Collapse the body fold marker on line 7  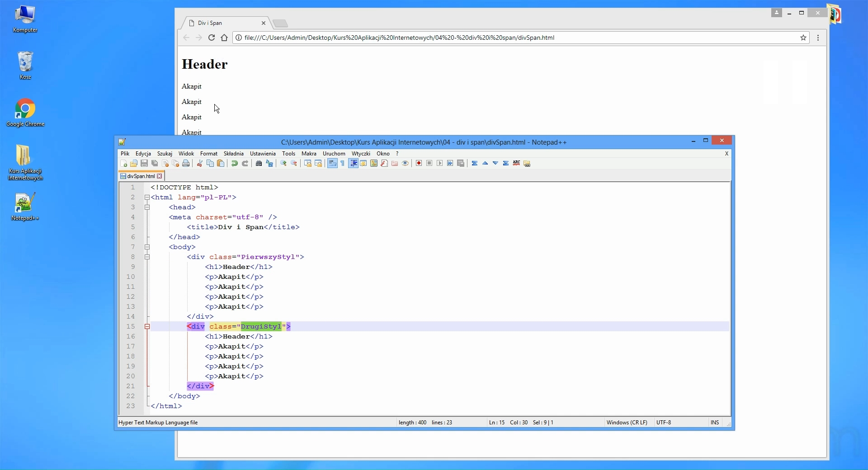tap(147, 247)
